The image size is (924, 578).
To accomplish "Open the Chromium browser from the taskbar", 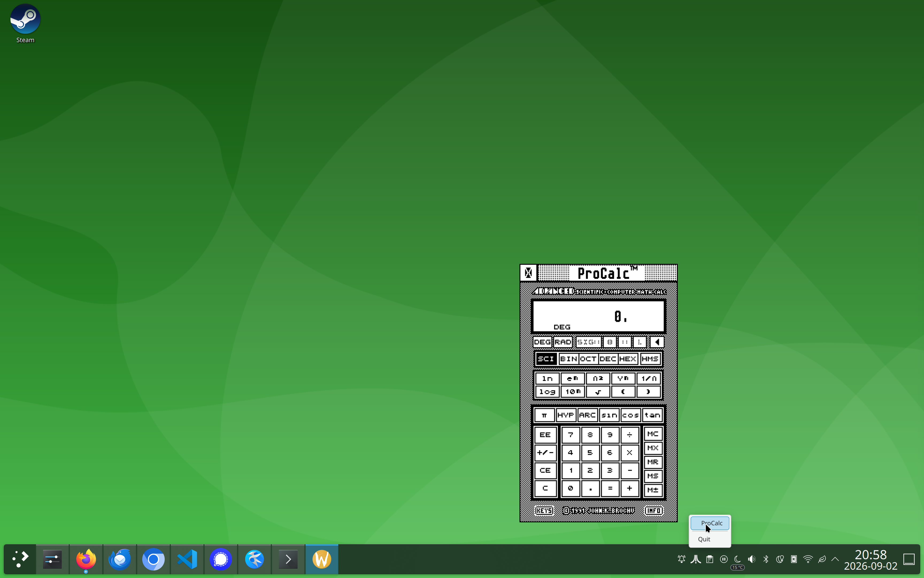I will pyautogui.click(x=153, y=559).
